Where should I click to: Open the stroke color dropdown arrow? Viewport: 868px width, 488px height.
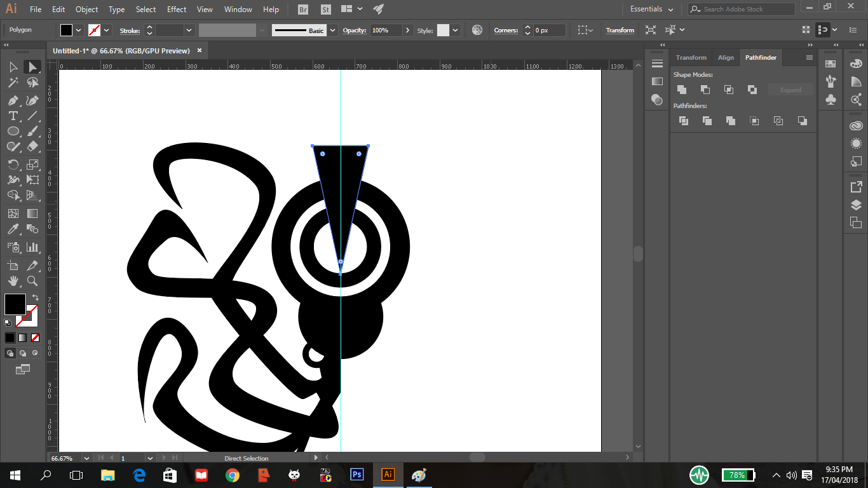(106, 30)
